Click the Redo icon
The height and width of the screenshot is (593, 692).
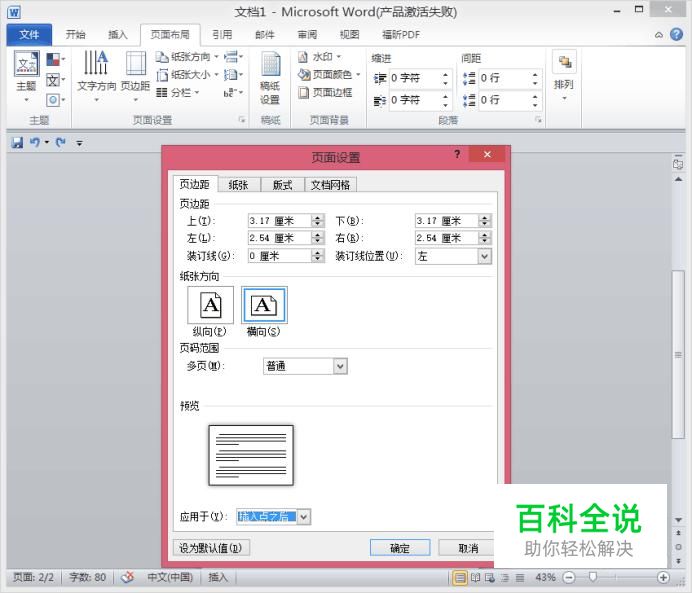tap(61, 143)
